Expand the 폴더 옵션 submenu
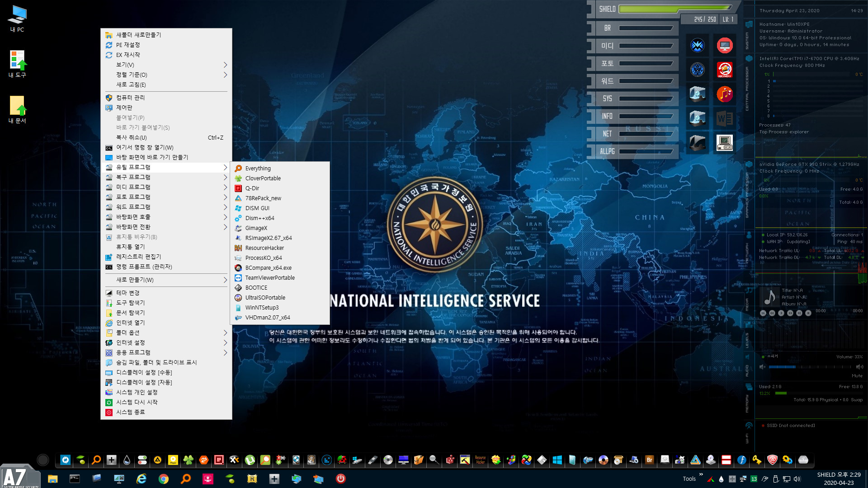The height and width of the screenshot is (488, 868). [166, 332]
